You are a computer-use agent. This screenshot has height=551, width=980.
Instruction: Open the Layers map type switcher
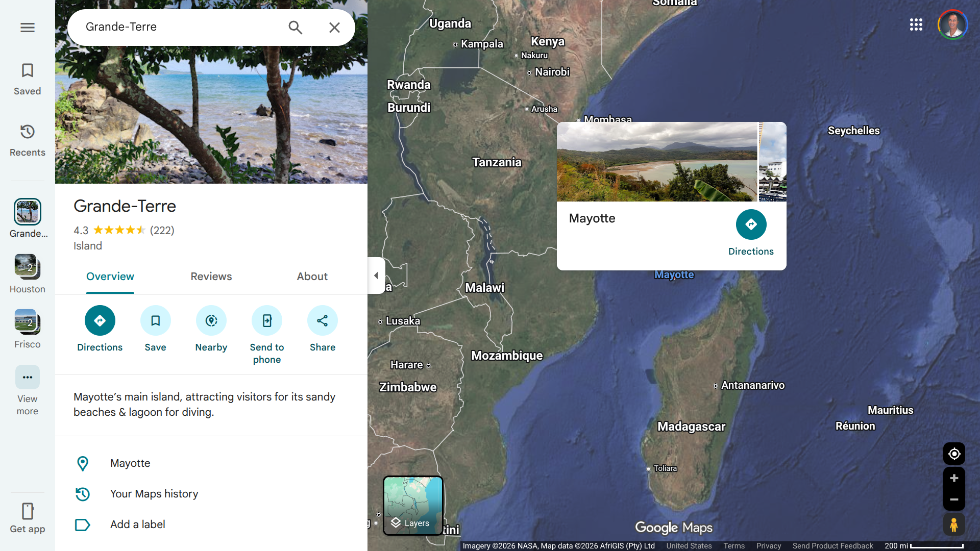(413, 505)
